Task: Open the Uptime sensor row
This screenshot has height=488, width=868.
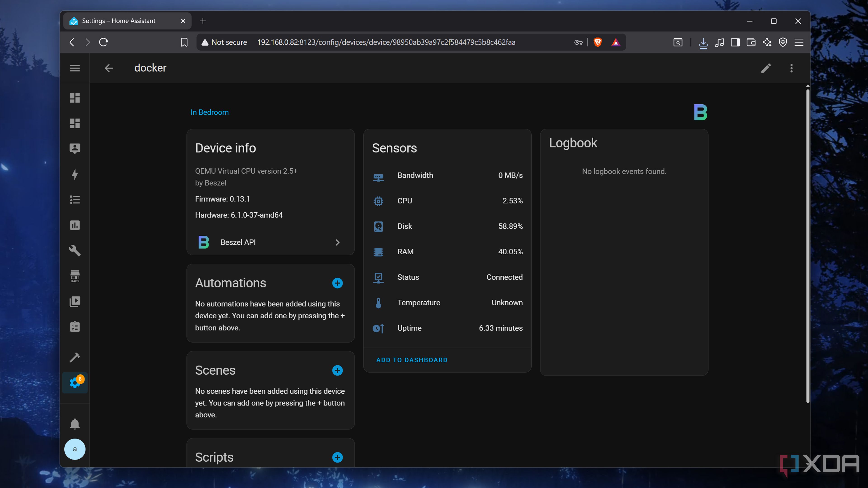Action: pyautogui.click(x=448, y=328)
